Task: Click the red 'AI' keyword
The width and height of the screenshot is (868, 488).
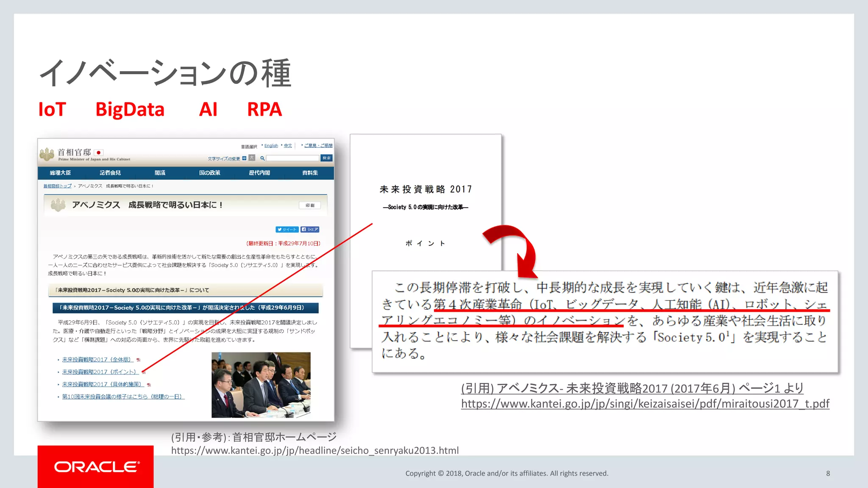Action: (208, 109)
